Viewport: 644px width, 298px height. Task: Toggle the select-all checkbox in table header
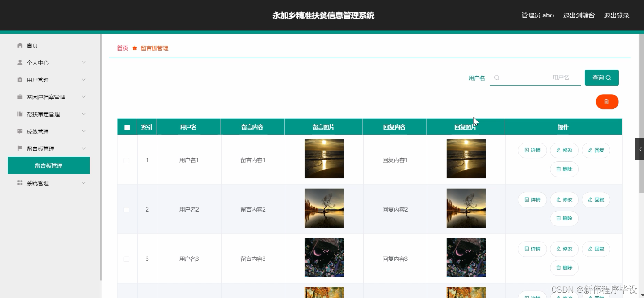[x=126, y=127]
